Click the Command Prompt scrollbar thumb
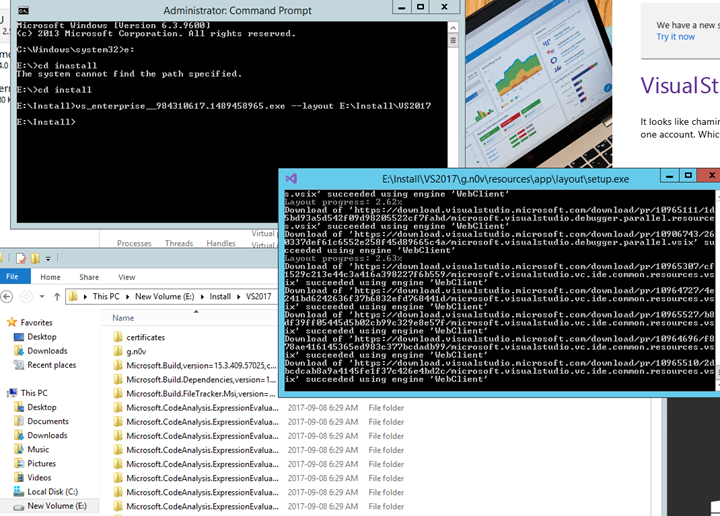 coord(453,40)
